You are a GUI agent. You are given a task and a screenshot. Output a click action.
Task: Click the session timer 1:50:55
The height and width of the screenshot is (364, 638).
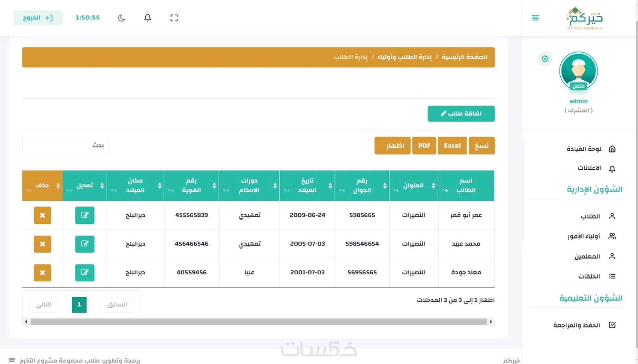[87, 18]
